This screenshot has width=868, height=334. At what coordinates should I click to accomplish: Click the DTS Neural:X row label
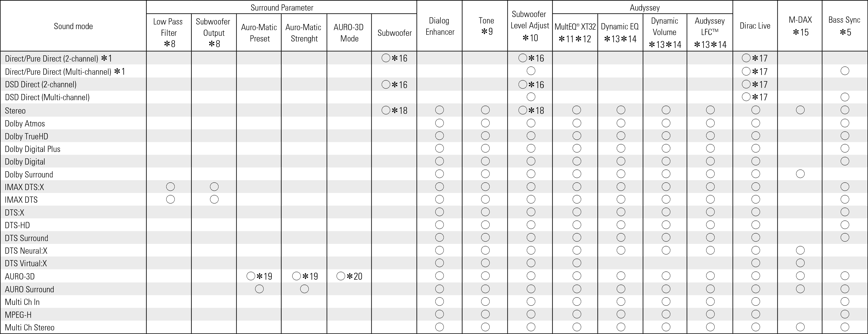(x=26, y=251)
